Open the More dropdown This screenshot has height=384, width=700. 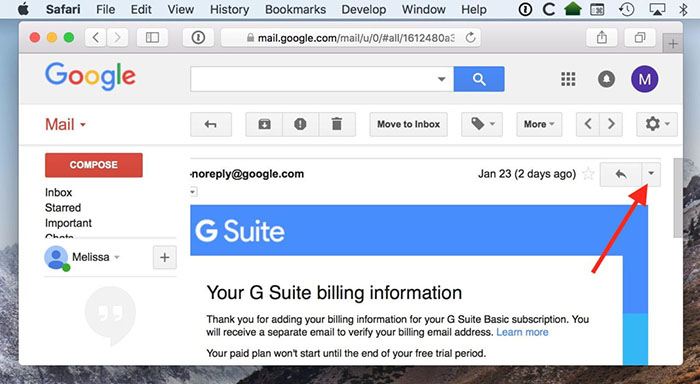tap(539, 124)
